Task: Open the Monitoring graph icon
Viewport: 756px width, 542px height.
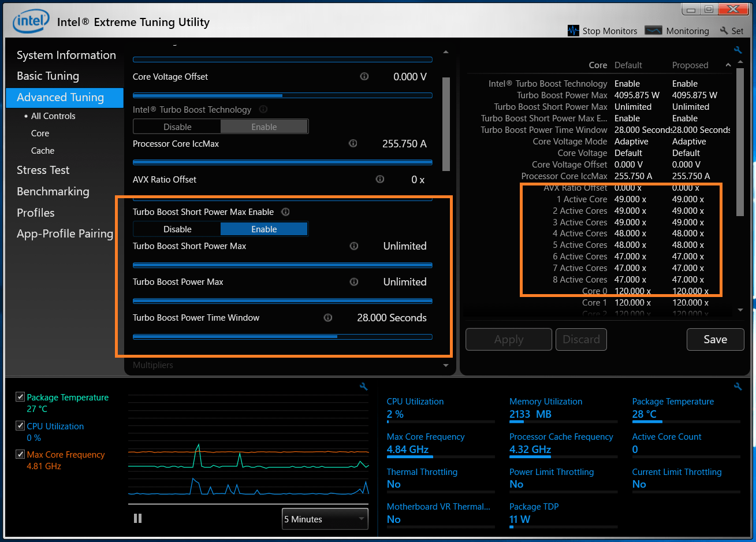Action: tap(653, 31)
